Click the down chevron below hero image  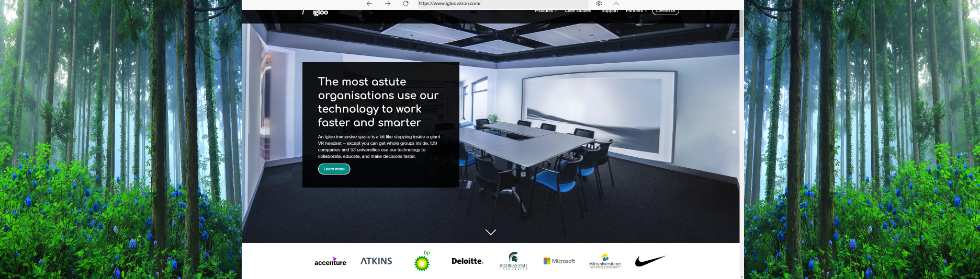point(491,232)
